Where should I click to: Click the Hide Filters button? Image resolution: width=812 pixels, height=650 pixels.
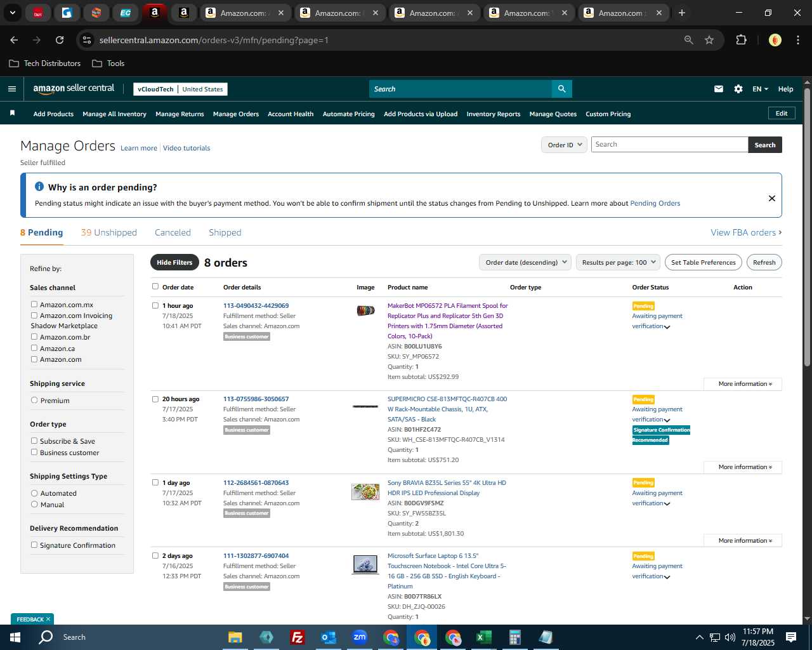click(x=174, y=262)
